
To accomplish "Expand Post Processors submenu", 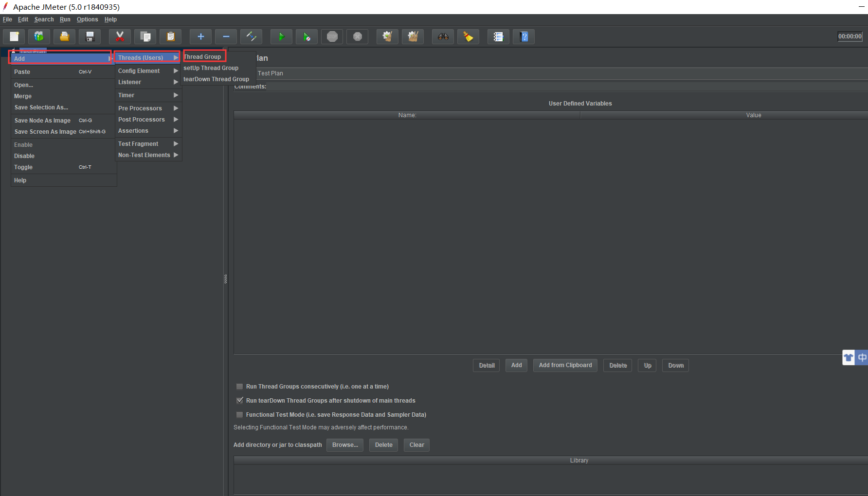I will click(x=148, y=120).
